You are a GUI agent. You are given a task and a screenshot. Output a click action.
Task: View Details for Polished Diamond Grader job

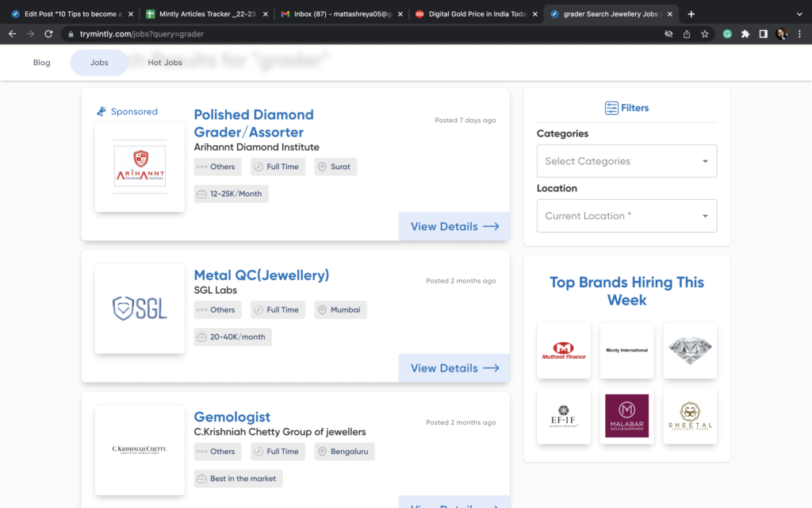point(454,226)
